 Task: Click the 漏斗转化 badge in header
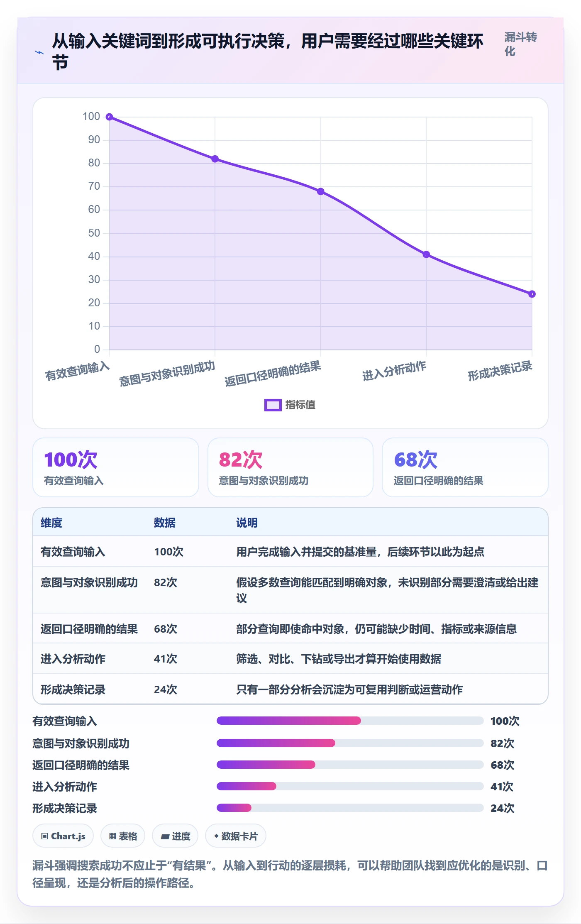[520, 44]
